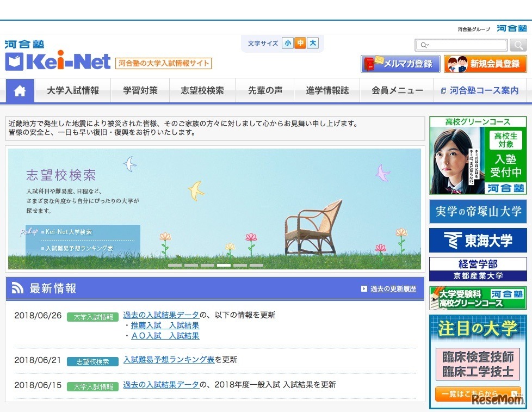
Task: Click the RSS icon beside 最新情報 heading
Action: click(x=17, y=287)
